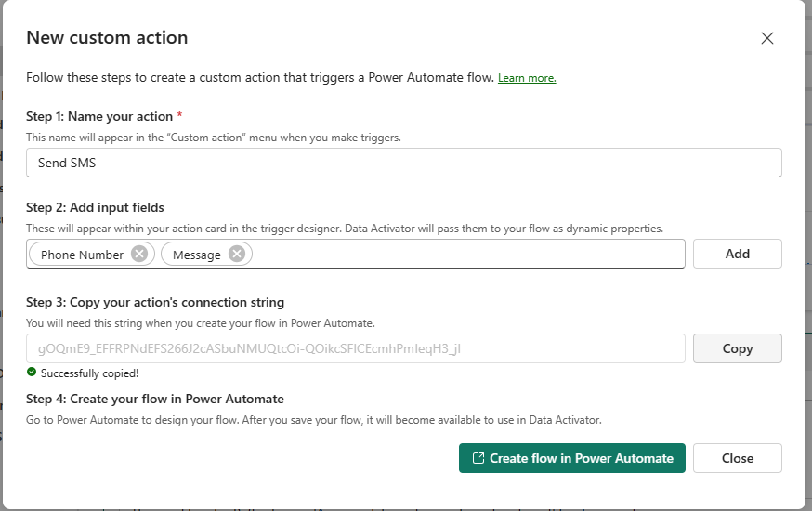Screen dimensions: 812x511
Task: Click the Step 2: Add input fields label
Action: click(x=96, y=207)
